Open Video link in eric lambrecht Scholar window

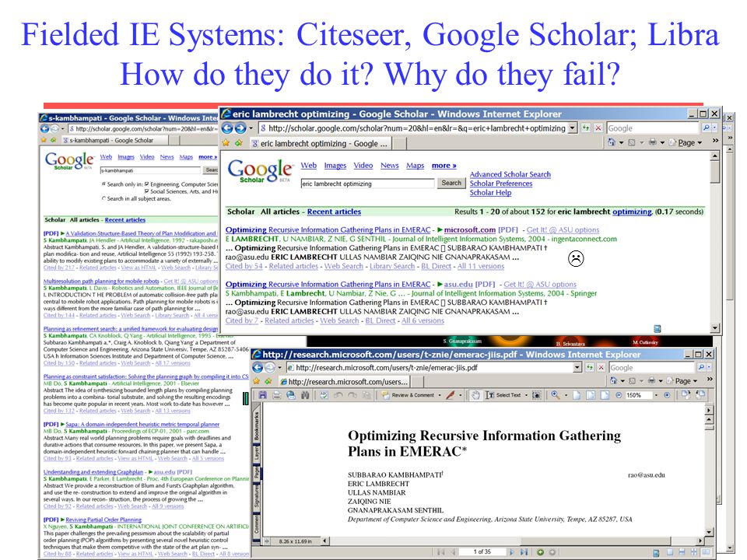363,165
